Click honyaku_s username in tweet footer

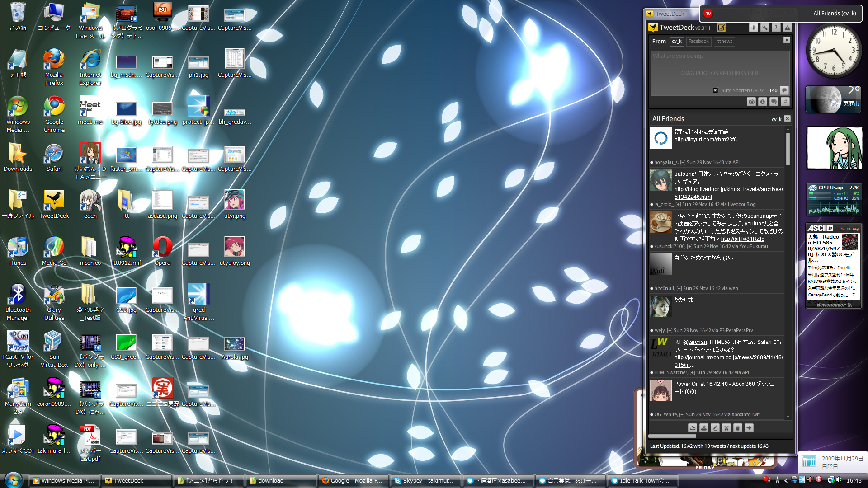666,162
